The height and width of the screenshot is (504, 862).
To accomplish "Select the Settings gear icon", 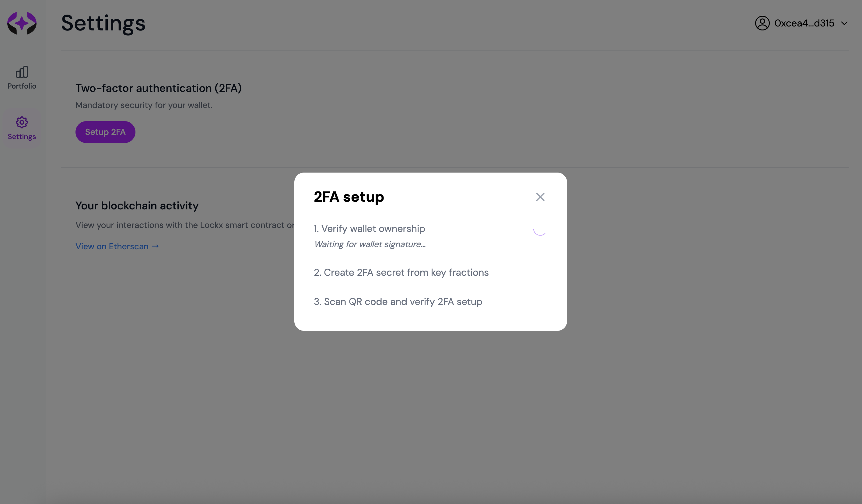I will (x=22, y=122).
